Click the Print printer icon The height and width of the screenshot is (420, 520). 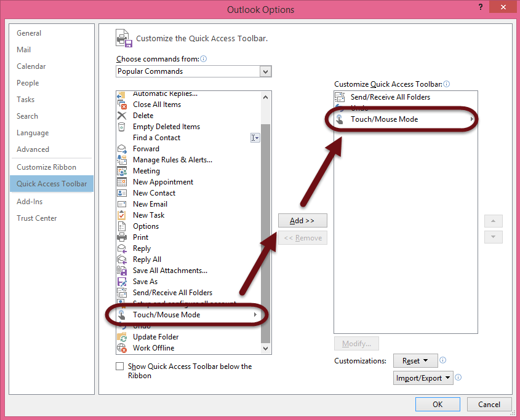tap(122, 237)
